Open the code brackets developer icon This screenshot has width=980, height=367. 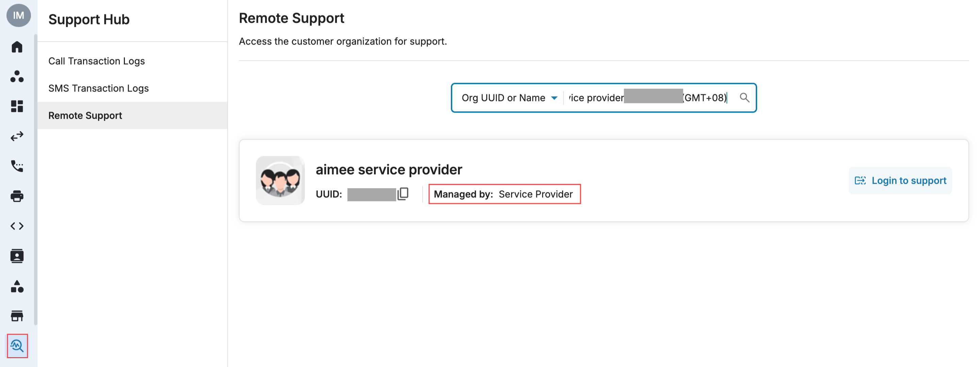coord(17,226)
